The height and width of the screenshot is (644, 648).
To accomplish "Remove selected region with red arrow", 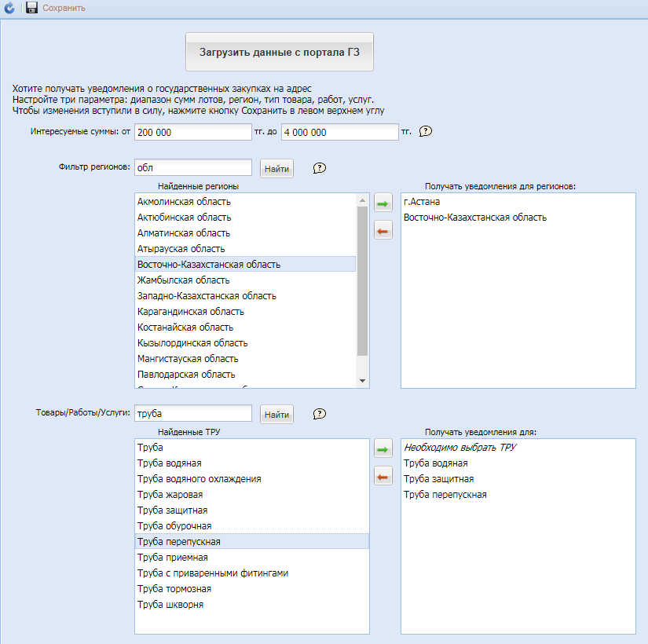I will click(x=383, y=231).
